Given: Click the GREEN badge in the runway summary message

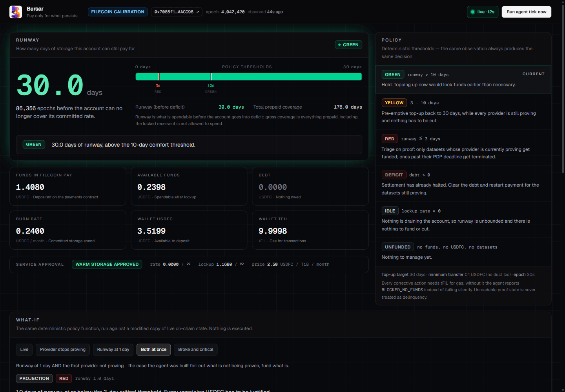Looking at the screenshot, I should [x=34, y=145].
